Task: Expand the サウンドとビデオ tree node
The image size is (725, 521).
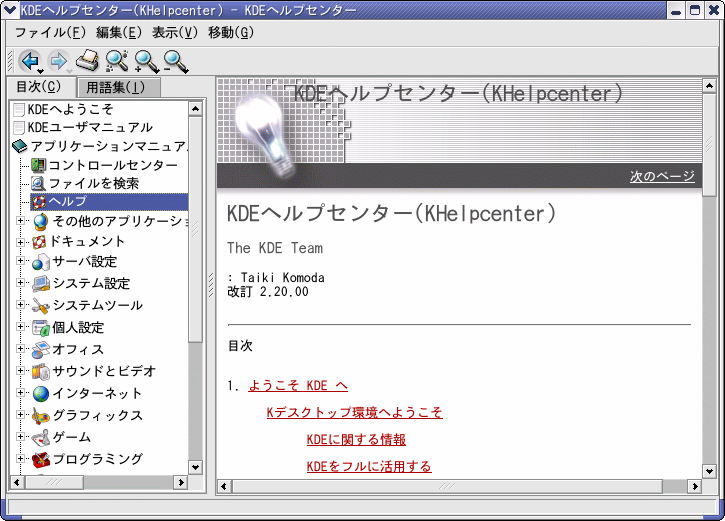Action: pyautogui.click(x=20, y=370)
